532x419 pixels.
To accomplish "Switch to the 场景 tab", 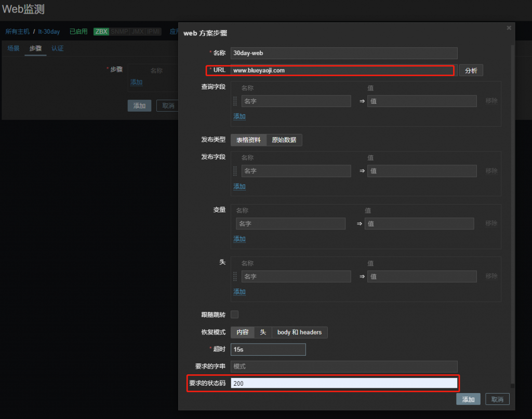I will (x=14, y=48).
